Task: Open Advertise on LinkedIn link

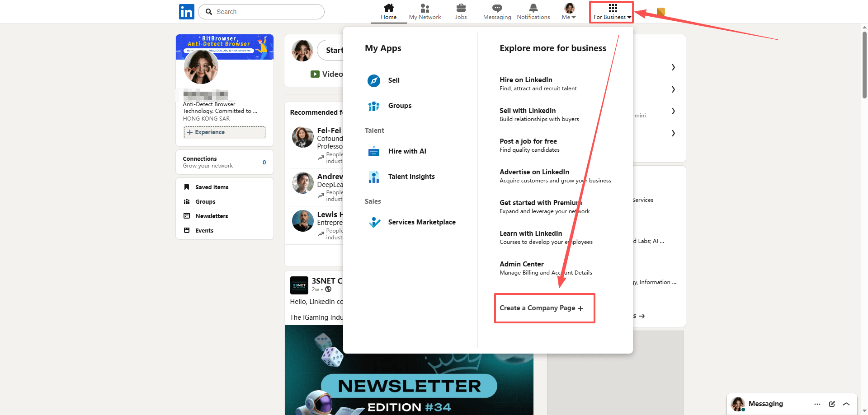Action: point(555,176)
